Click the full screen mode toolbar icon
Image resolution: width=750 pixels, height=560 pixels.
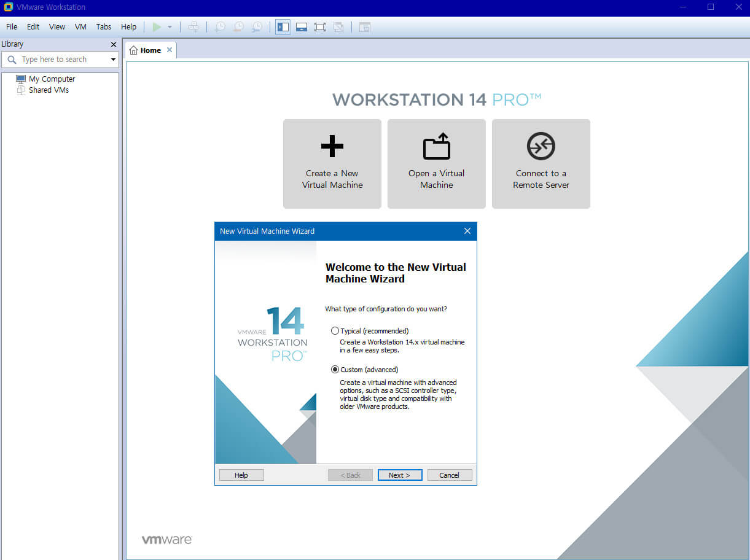click(320, 27)
